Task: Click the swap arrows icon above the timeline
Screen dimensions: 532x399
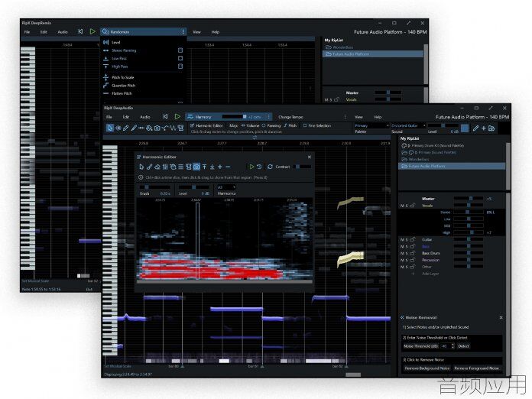Action: pos(255,138)
